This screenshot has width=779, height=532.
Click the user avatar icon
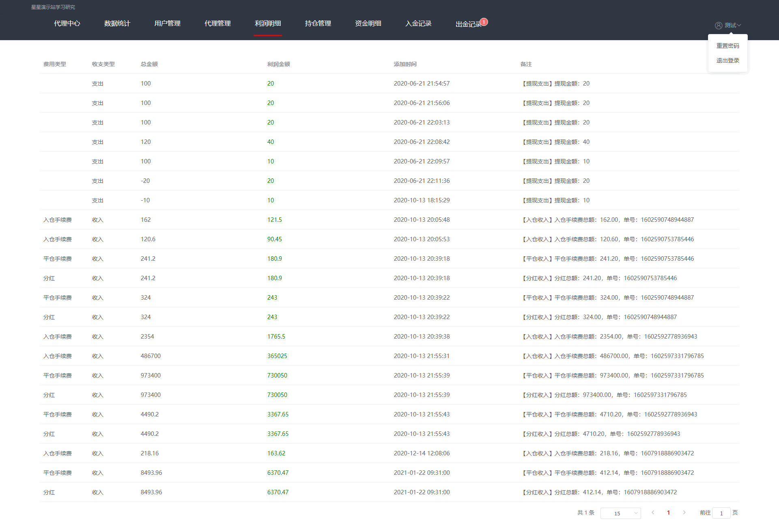[718, 26]
